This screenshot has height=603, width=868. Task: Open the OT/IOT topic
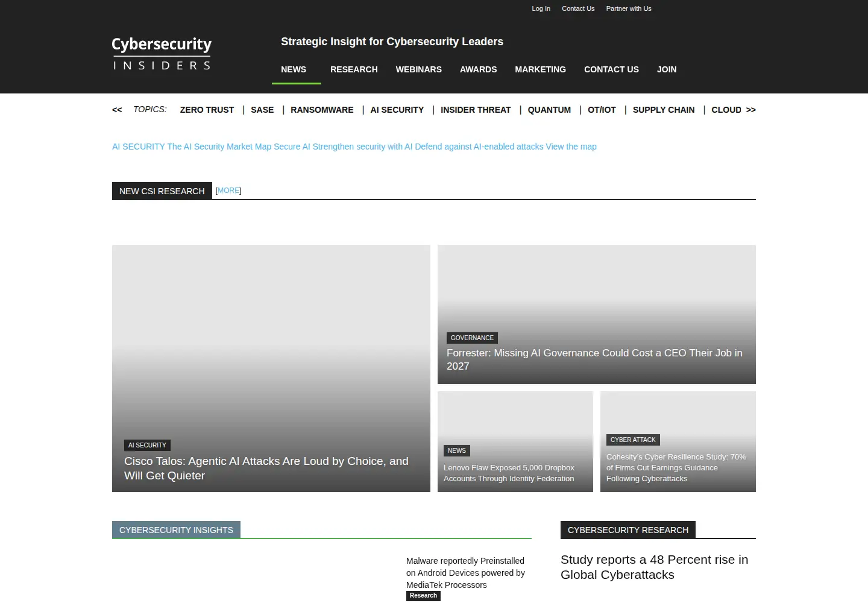602,110
